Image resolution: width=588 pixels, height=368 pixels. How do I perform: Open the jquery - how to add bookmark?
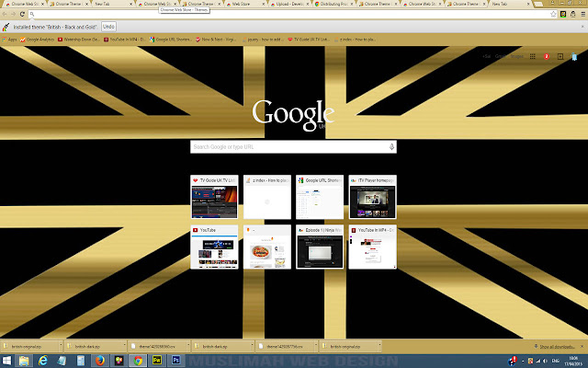(x=262, y=39)
